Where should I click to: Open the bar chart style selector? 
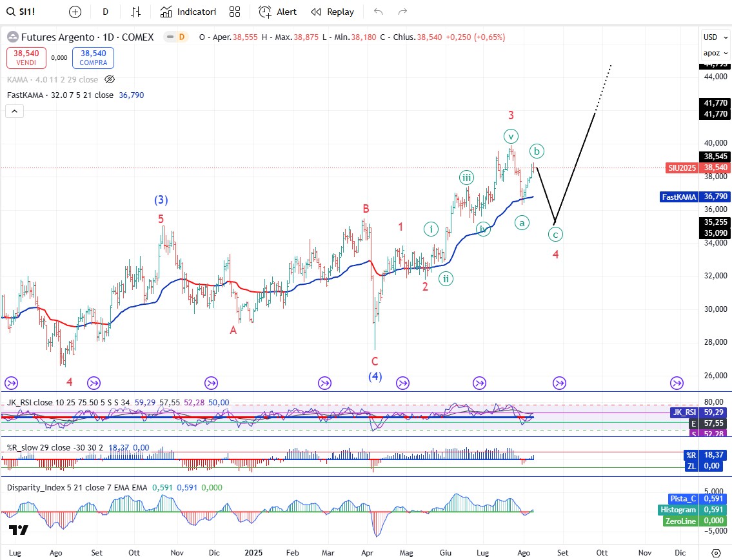click(x=135, y=12)
